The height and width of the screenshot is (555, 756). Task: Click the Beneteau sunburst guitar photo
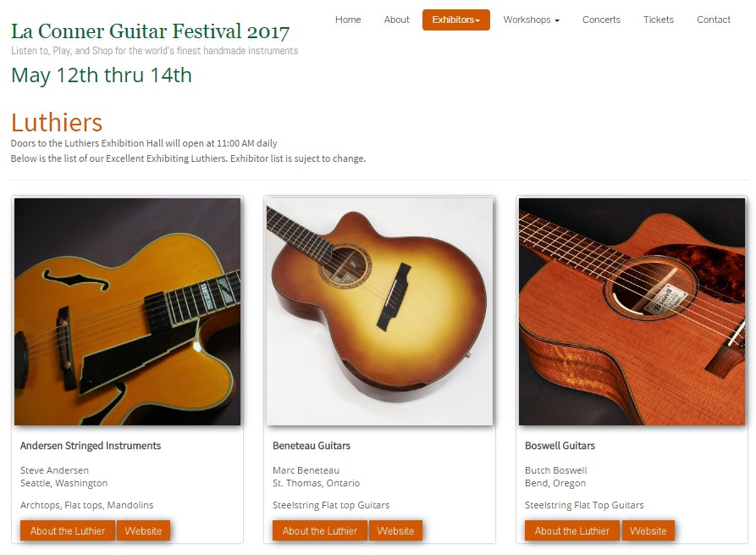click(x=380, y=312)
